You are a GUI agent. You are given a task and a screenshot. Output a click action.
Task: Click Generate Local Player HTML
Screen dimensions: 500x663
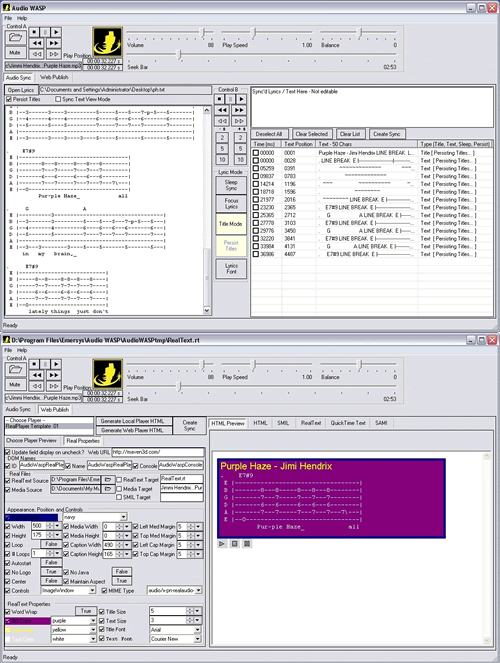click(134, 421)
